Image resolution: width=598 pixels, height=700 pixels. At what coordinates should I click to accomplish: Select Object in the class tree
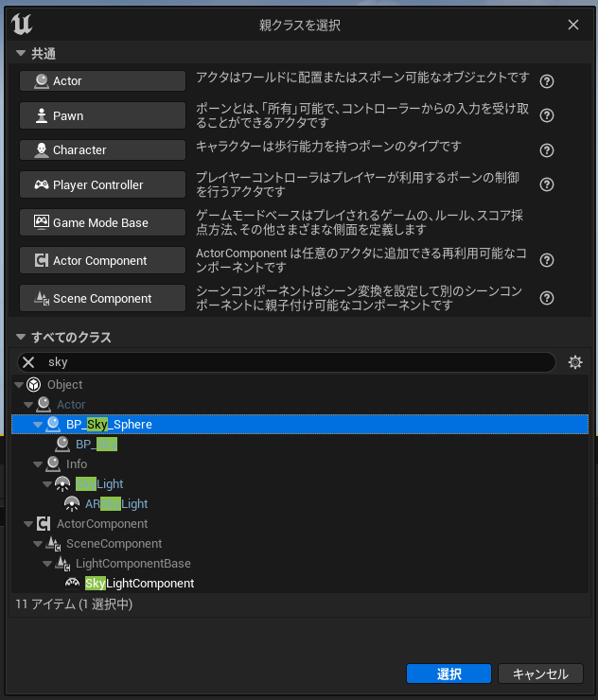64,384
